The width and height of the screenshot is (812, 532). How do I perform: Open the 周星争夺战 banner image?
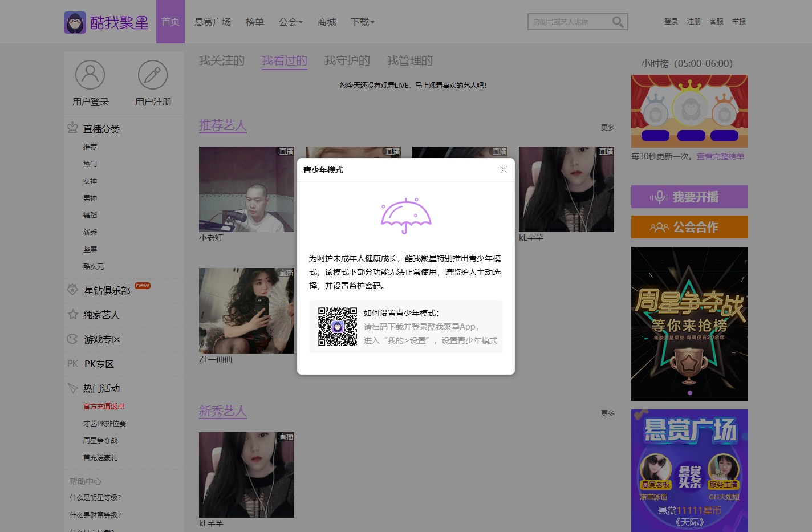[689, 324]
